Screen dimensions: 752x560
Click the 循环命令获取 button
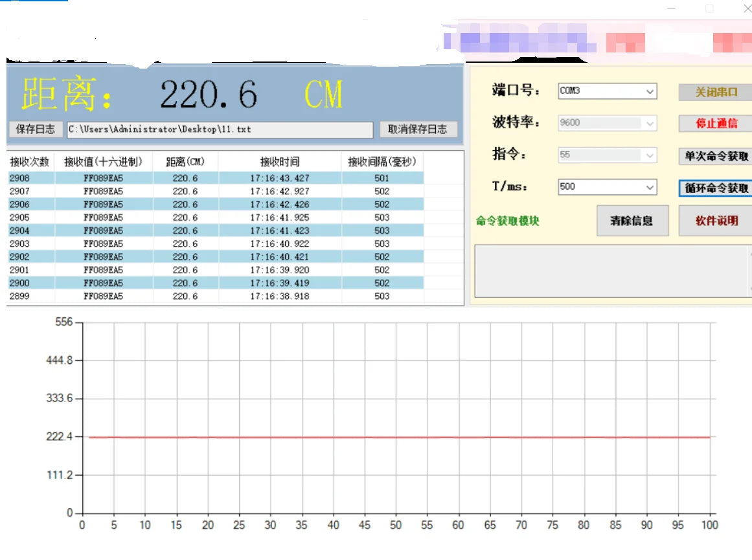pos(716,188)
